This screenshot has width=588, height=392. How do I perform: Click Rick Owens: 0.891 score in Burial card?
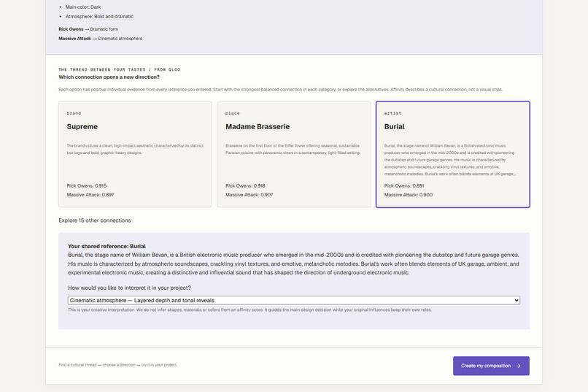(x=404, y=185)
